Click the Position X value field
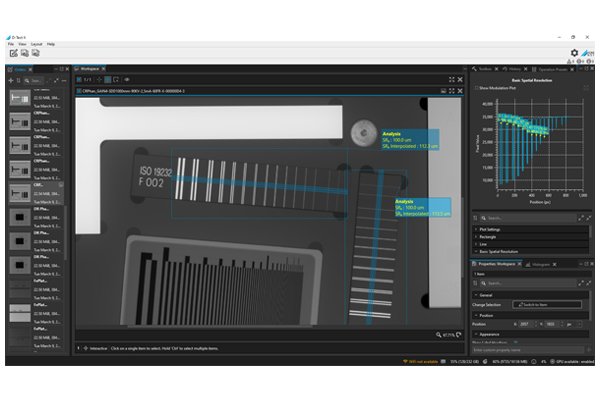Viewport: 600px width, 400px height. 526,324
